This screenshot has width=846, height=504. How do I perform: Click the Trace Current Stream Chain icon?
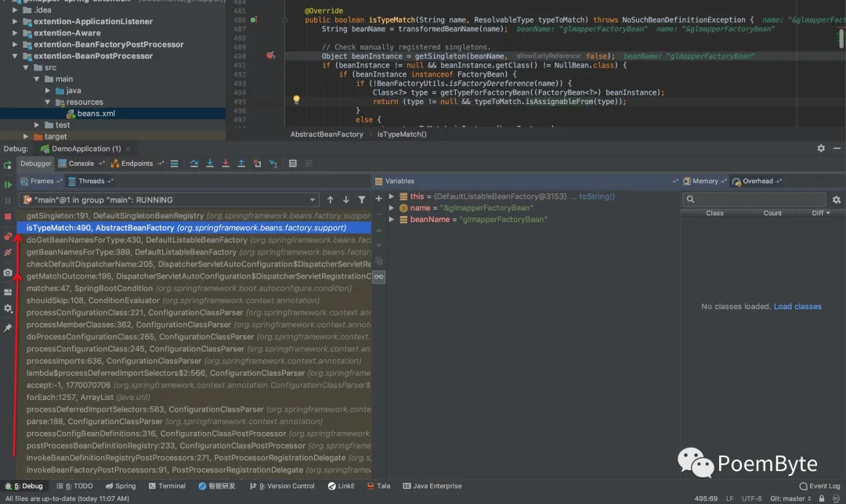pos(309,164)
